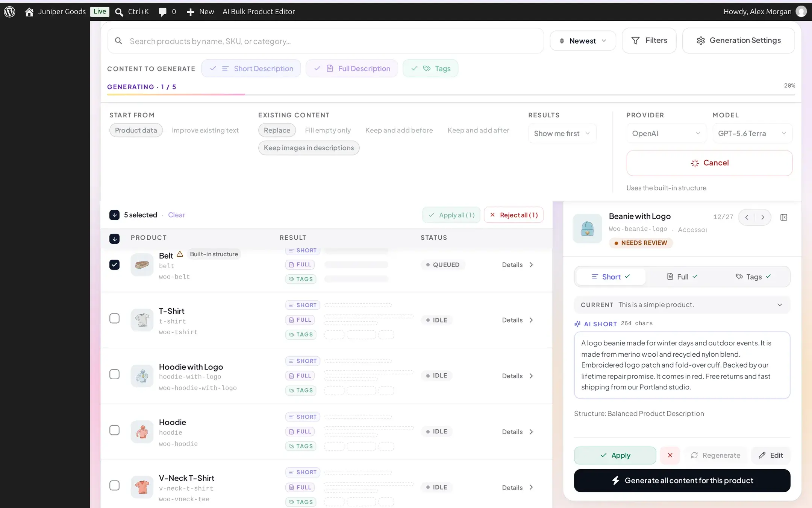This screenshot has width=812, height=508.
Task: Go to next product arrow
Action: (x=763, y=217)
